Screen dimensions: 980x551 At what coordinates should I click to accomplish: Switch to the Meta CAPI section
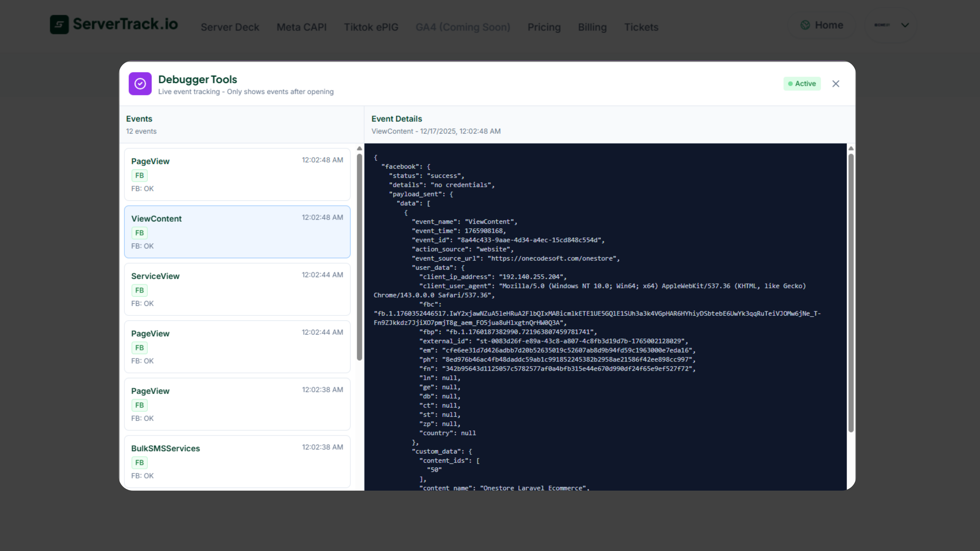[302, 27]
